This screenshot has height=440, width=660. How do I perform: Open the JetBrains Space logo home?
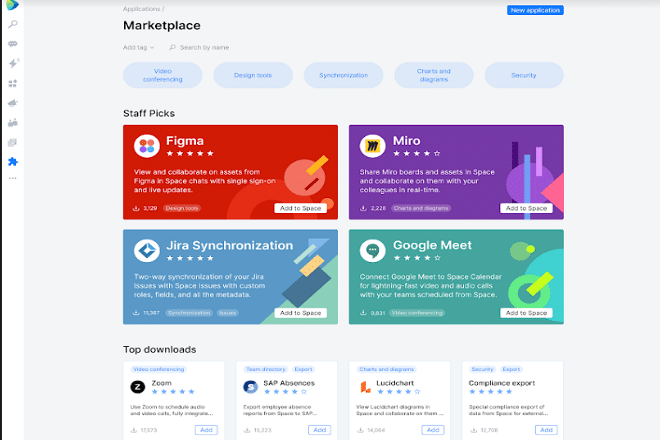13,5
